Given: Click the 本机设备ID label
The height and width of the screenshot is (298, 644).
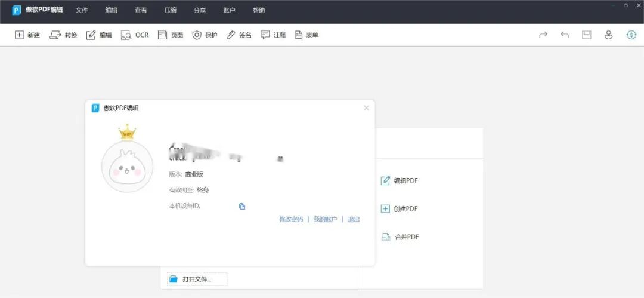Looking at the screenshot, I should (184, 206).
